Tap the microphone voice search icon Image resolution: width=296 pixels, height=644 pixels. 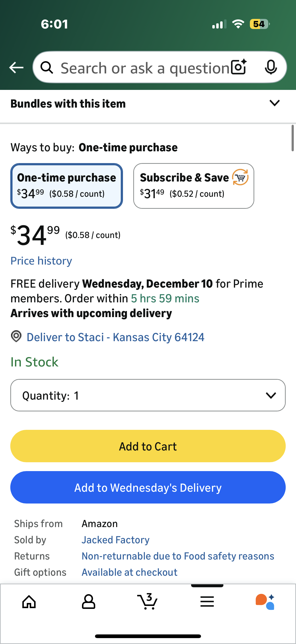coord(270,67)
